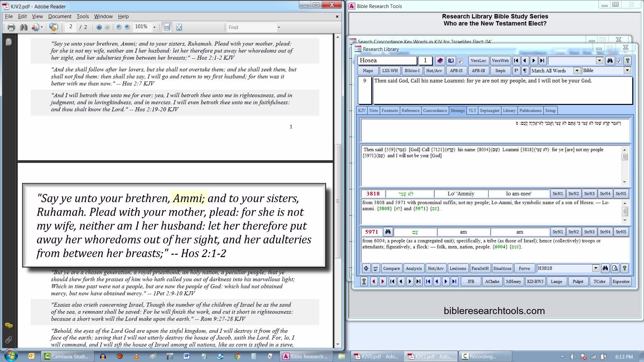Open the Match All Words dropdown
The height and width of the screenshot is (362, 644).
click(x=577, y=71)
